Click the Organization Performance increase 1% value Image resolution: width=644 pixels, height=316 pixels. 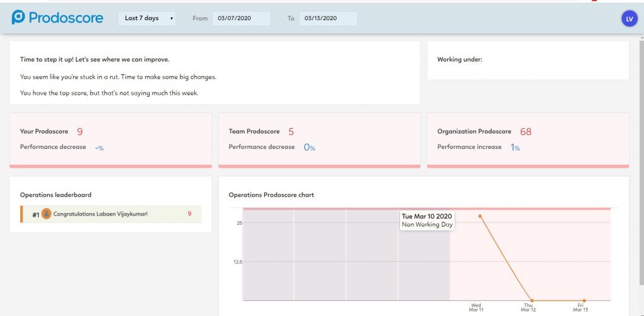point(515,148)
